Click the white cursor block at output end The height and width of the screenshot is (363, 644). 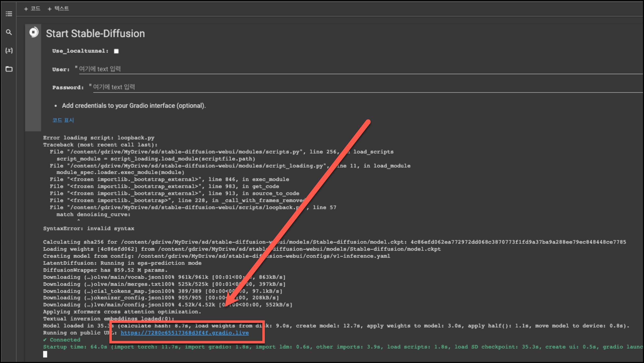pyautogui.click(x=45, y=354)
